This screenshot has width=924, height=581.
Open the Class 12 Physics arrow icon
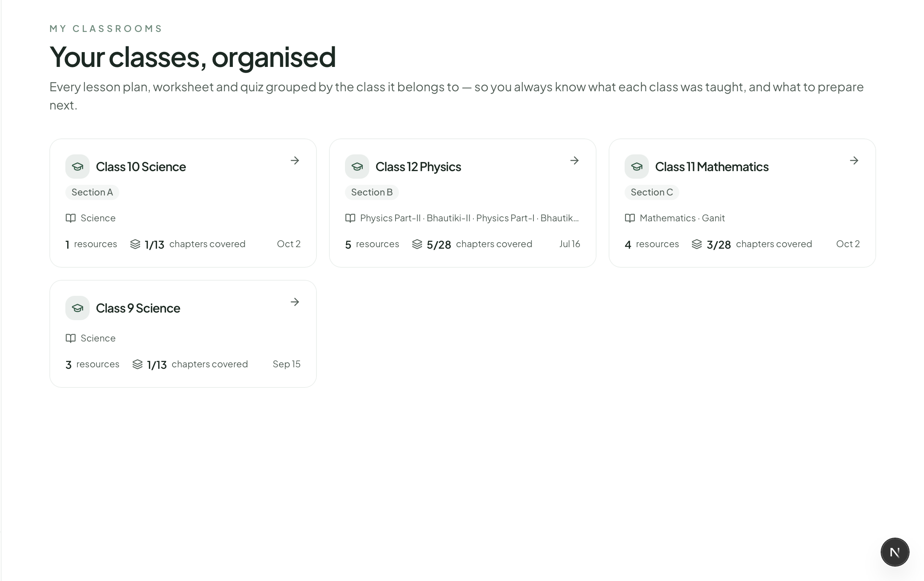(574, 160)
